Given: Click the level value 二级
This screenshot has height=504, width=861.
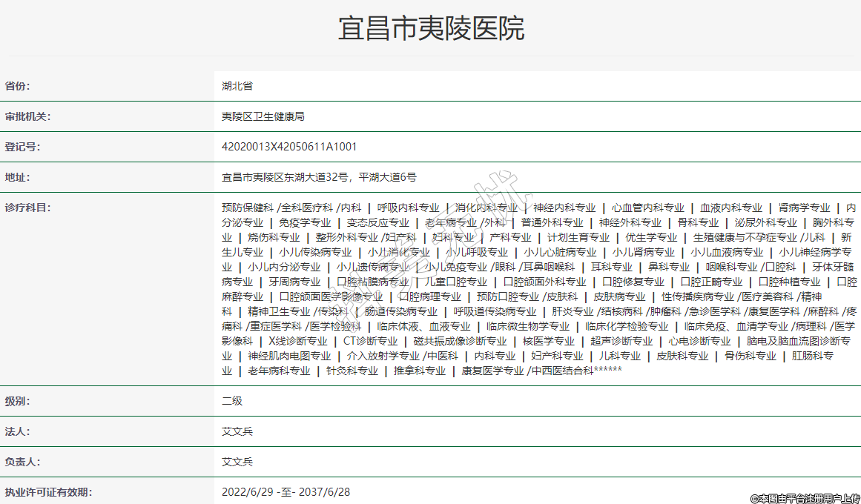Looking at the screenshot, I should (x=232, y=401).
